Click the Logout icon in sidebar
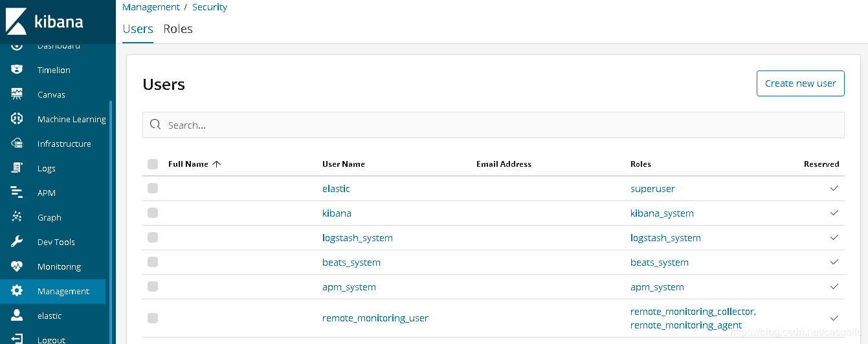Viewport: 868px width, 344px height. pos(17,339)
